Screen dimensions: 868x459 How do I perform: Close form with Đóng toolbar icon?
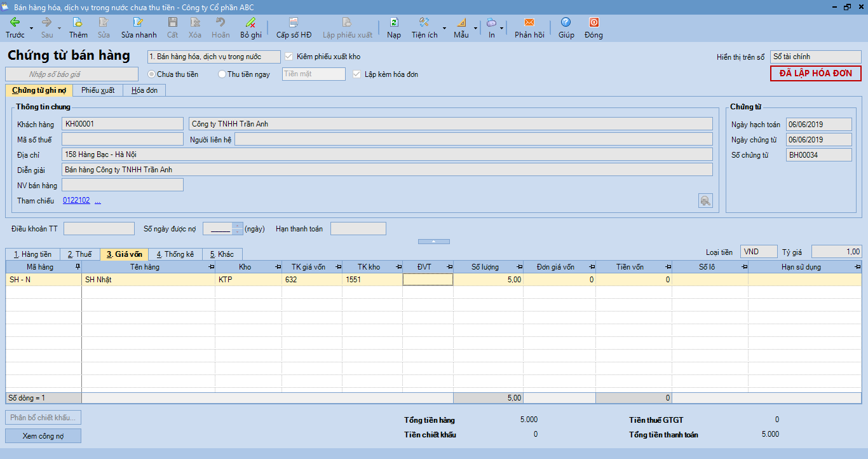pyautogui.click(x=593, y=28)
